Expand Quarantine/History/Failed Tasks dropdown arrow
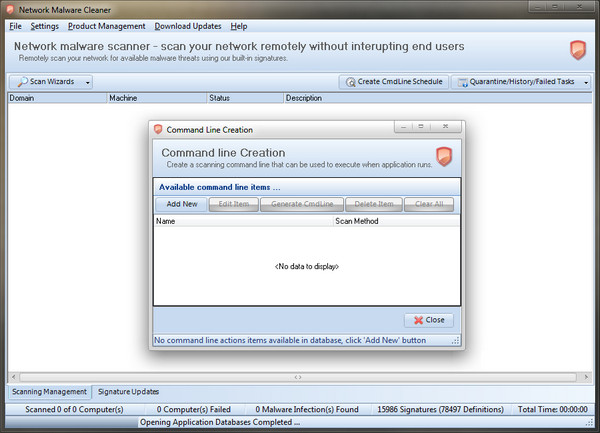Image resolution: width=600 pixels, height=433 pixels. (585, 82)
